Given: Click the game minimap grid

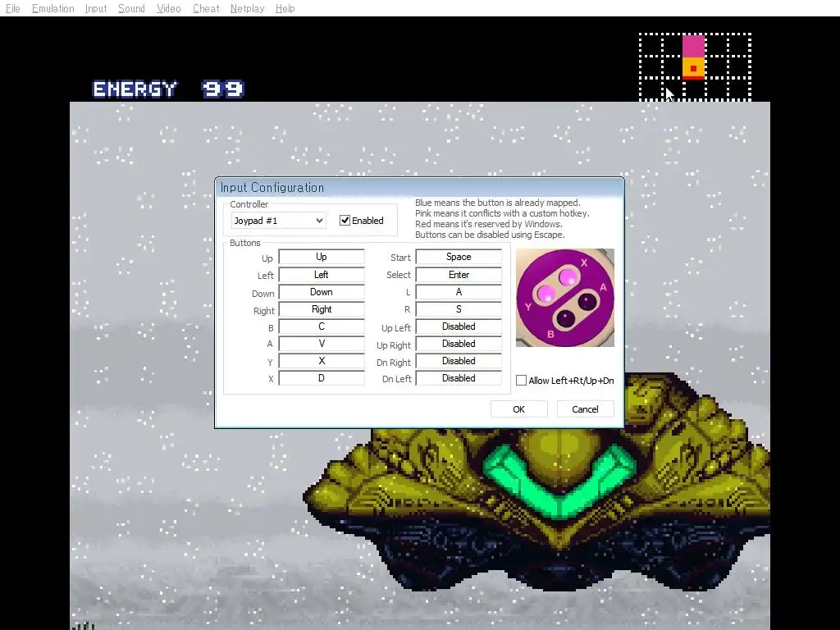Looking at the screenshot, I should click(696, 66).
